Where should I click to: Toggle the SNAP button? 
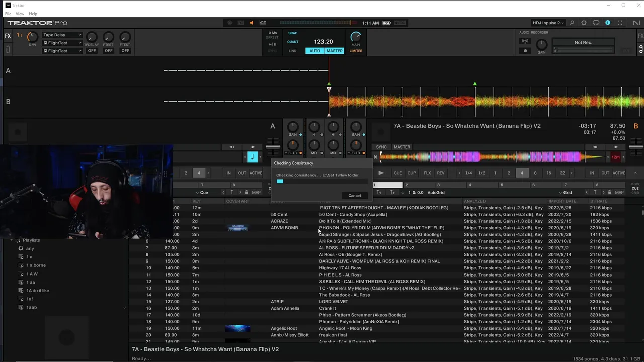[292, 33]
